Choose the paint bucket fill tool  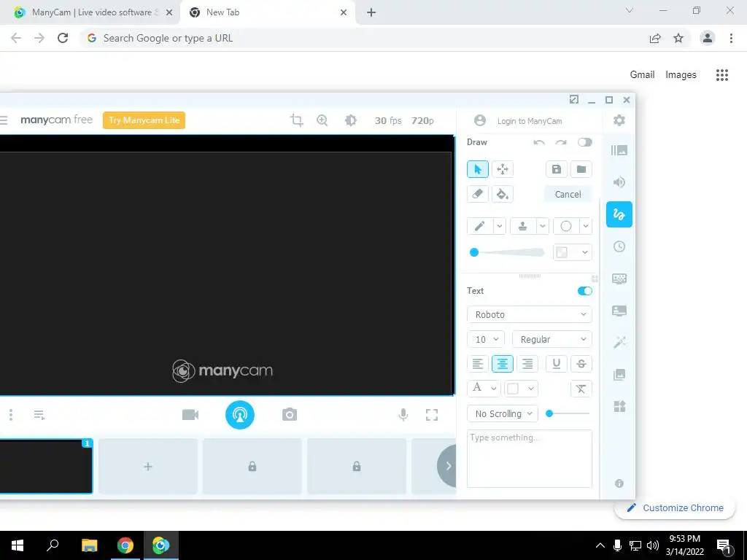click(x=502, y=194)
